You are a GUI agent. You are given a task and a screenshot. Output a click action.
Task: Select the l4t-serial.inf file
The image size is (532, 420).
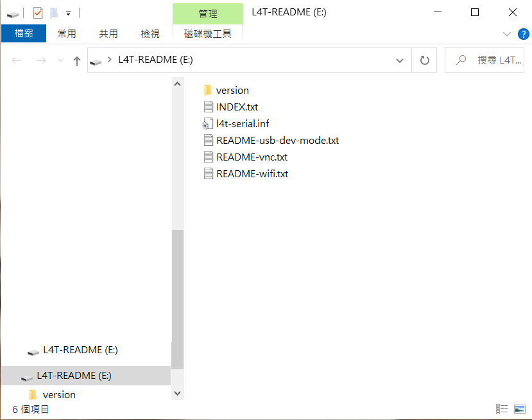[x=242, y=123]
